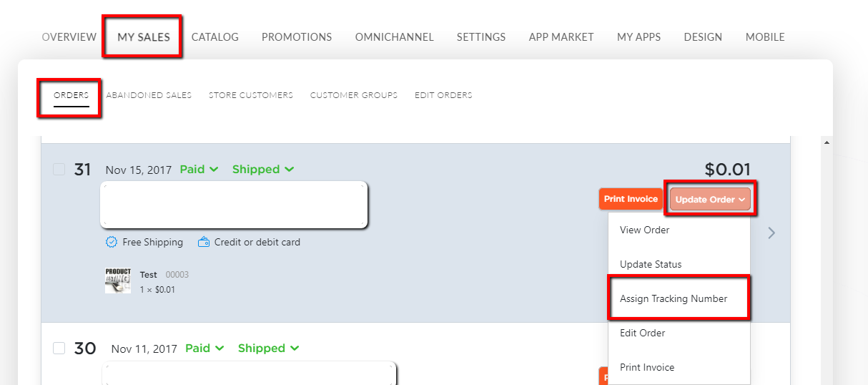Screen dimensions: 868x385
Task: Expand the Shipped status dropdown on order 31
Action: [x=262, y=170]
